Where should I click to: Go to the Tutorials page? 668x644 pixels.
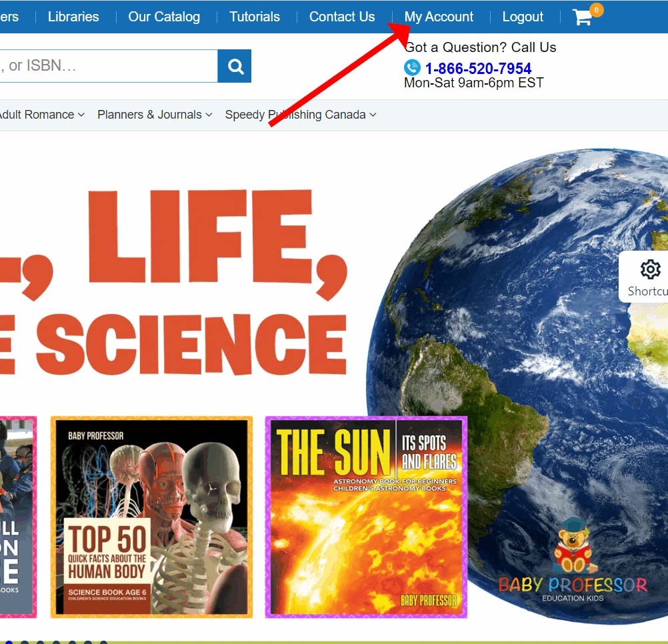point(255,17)
